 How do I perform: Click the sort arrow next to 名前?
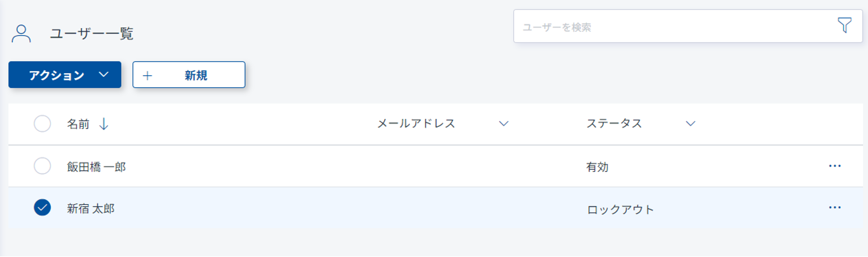104,124
